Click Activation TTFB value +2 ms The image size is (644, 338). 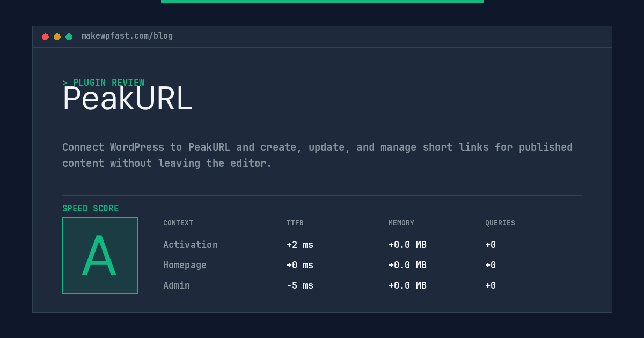(300, 245)
